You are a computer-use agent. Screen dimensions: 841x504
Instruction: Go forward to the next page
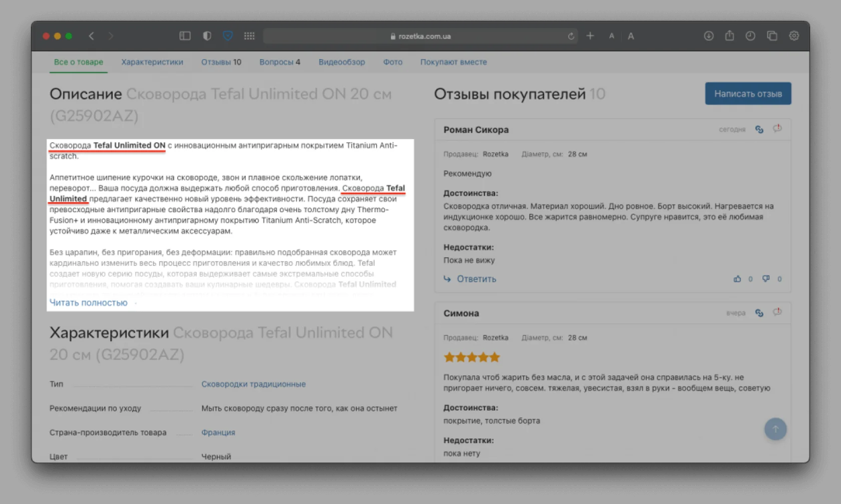(111, 36)
